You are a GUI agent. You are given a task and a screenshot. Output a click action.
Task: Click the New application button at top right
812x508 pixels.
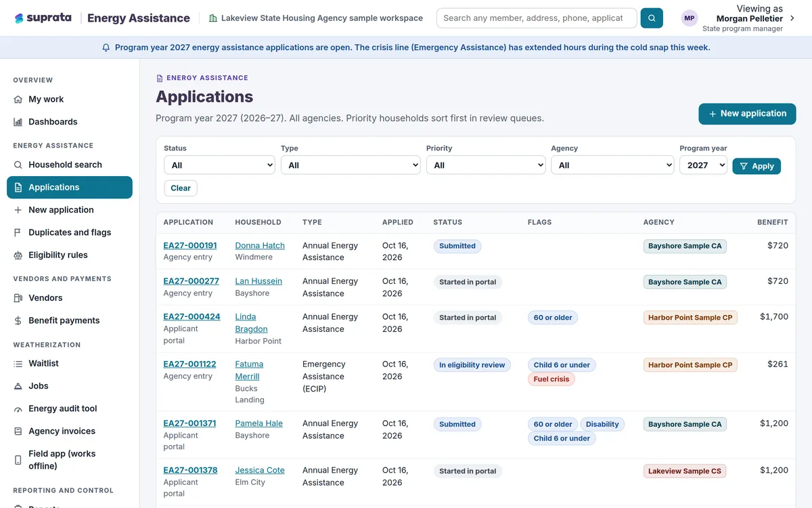pos(747,114)
